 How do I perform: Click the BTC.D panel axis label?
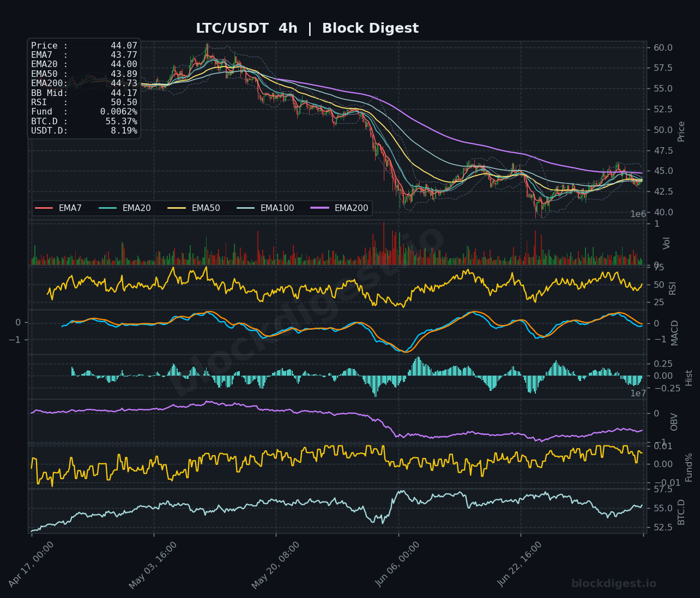681,512
